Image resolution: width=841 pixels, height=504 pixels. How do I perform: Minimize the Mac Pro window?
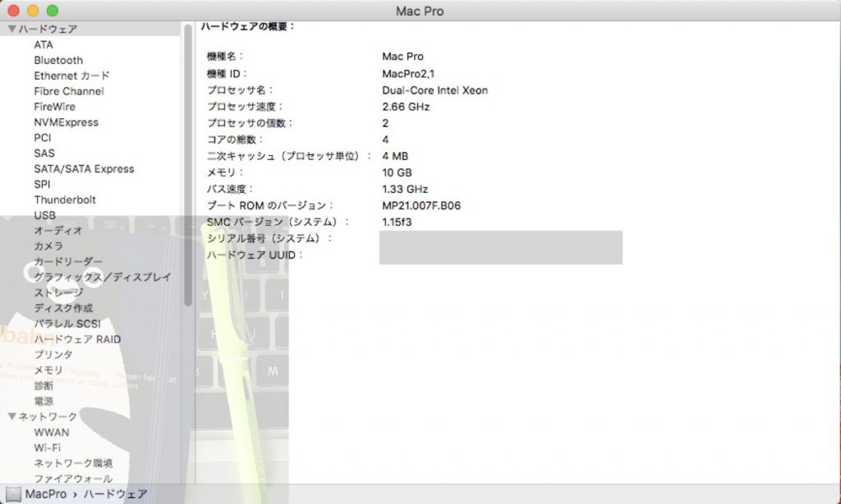pyautogui.click(x=33, y=10)
